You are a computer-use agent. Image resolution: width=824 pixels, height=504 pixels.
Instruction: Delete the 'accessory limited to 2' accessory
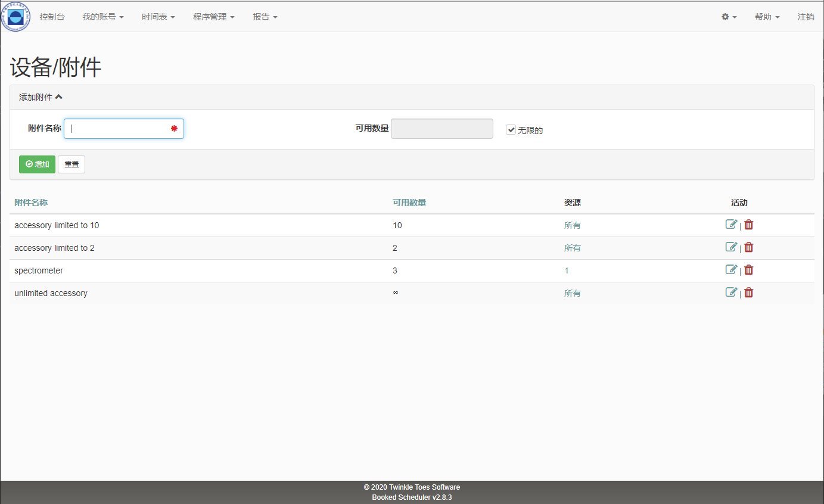coord(749,247)
